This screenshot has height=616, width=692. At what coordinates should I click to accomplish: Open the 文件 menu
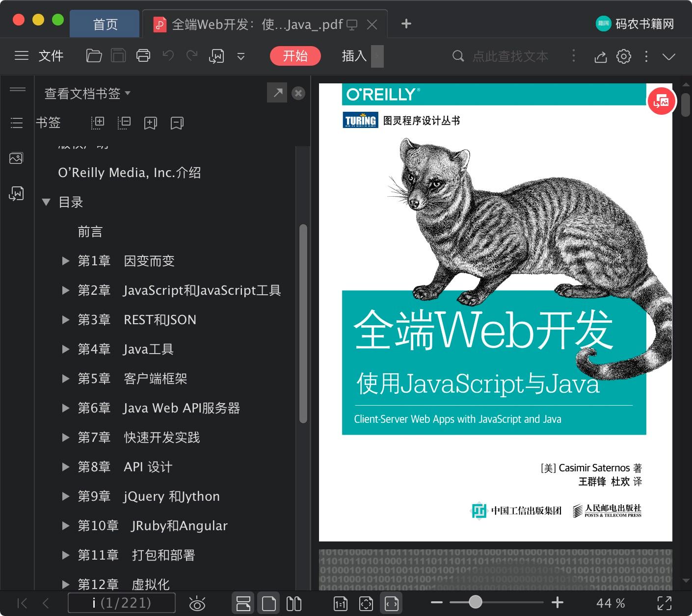coord(51,56)
